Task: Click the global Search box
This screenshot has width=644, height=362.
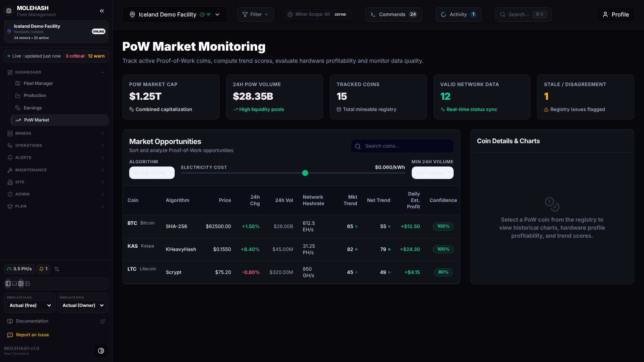Action: click(523, 14)
